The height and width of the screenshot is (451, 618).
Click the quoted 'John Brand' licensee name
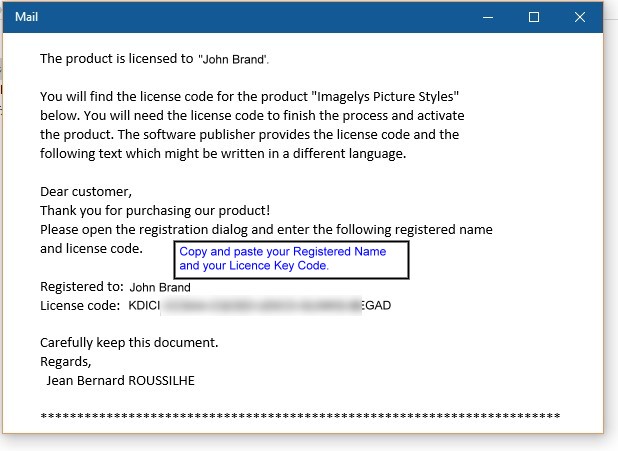coord(234,60)
